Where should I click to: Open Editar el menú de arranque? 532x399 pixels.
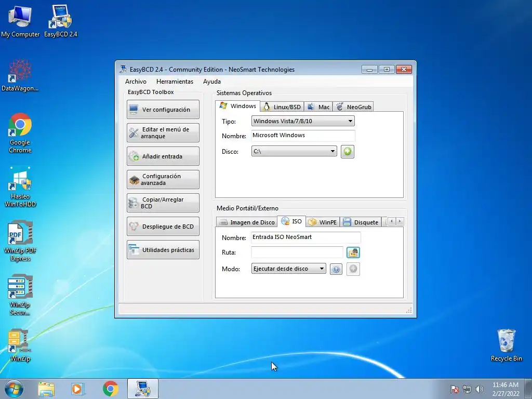[x=163, y=132]
